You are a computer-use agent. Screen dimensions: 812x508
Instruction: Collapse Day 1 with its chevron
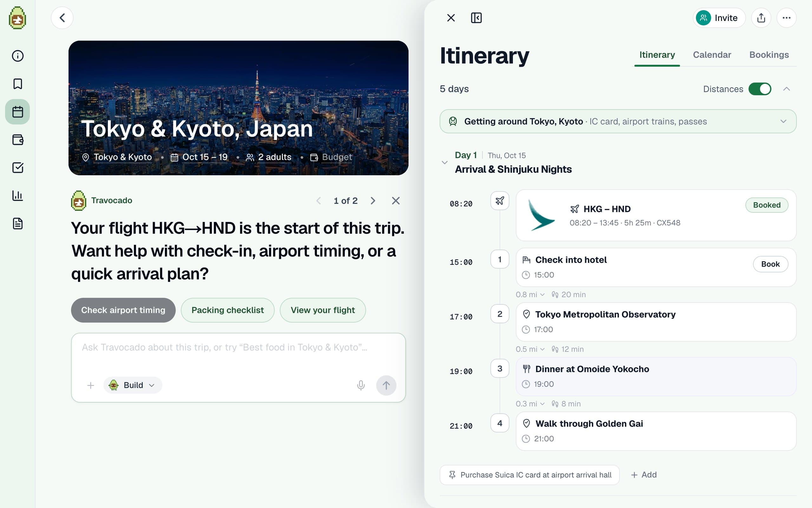click(445, 163)
